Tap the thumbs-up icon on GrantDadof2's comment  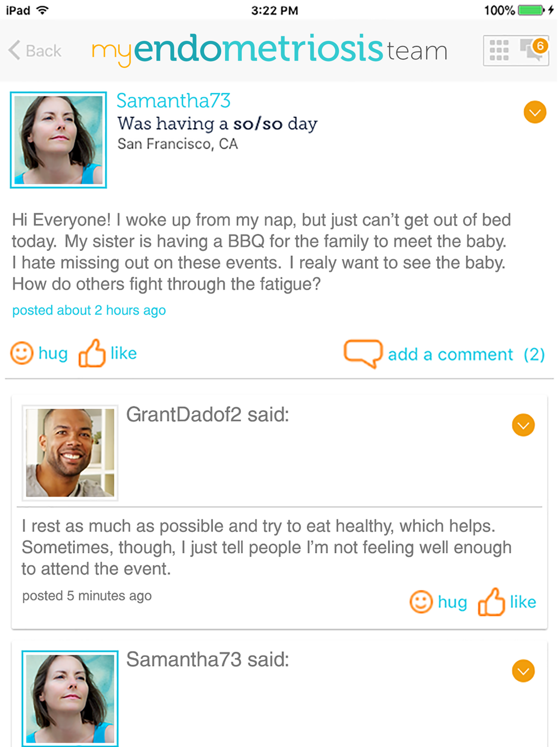(491, 602)
